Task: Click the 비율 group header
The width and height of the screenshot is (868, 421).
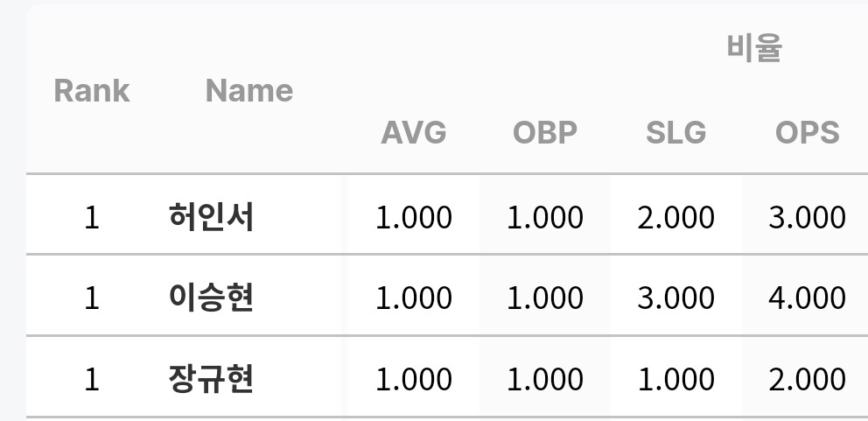Action: tap(754, 47)
